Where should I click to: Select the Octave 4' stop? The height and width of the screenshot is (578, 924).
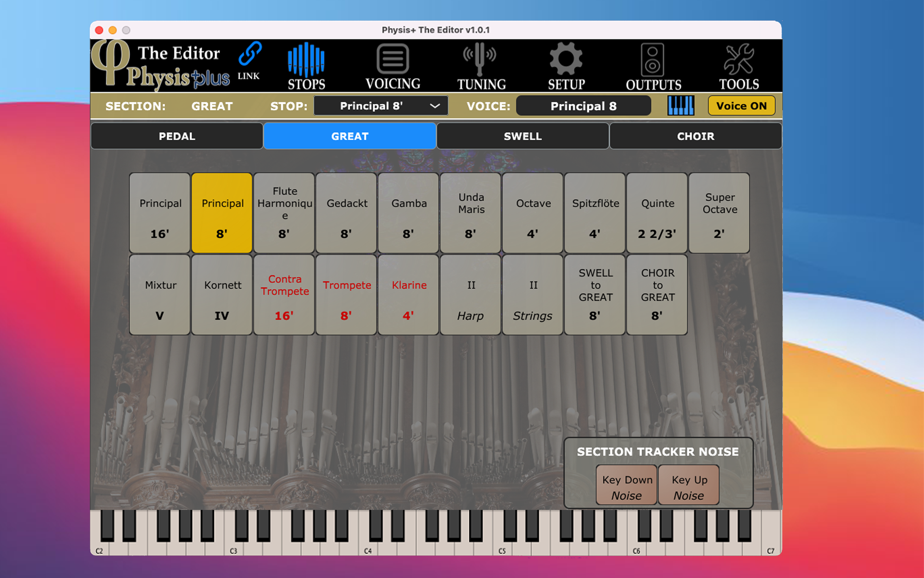point(533,213)
